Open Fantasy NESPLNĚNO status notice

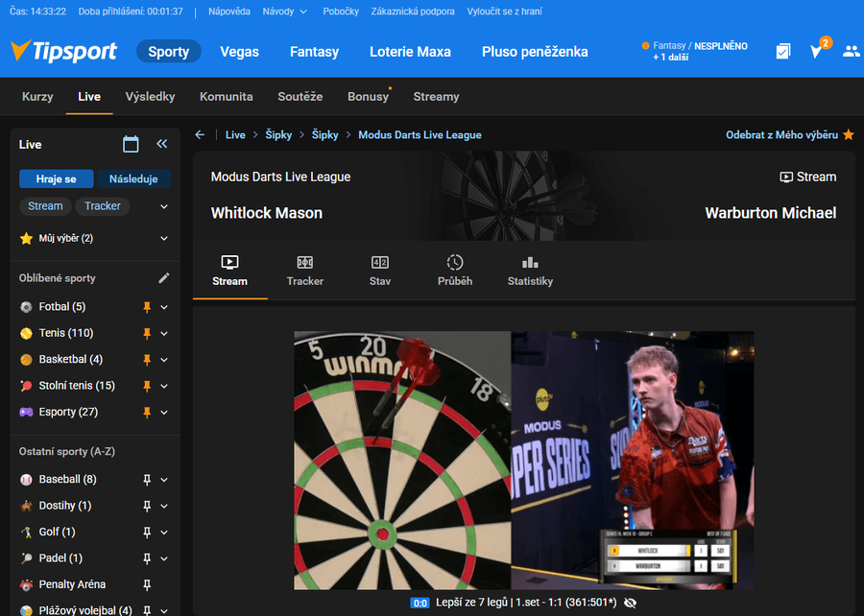pos(694,51)
